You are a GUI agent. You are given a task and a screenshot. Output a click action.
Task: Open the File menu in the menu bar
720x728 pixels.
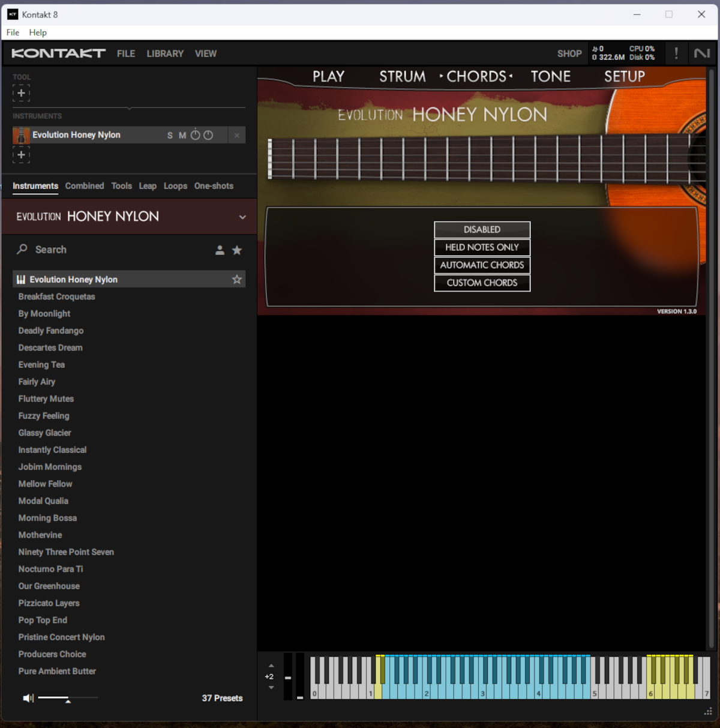click(13, 32)
